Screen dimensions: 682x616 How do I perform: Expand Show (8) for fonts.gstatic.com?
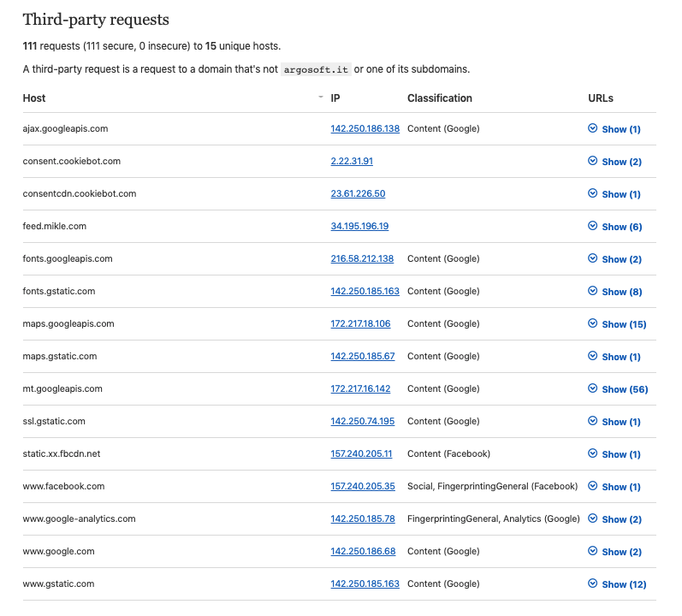tap(614, 292)
